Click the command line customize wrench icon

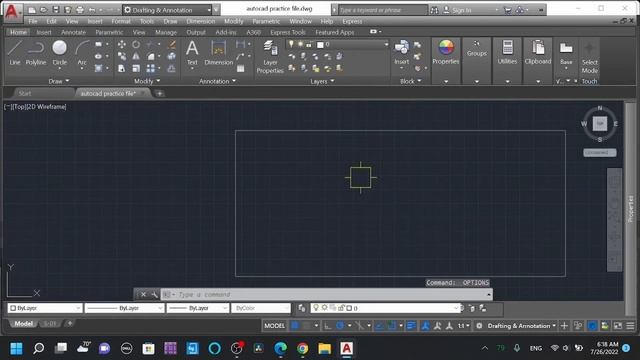(x=154, y=294)
